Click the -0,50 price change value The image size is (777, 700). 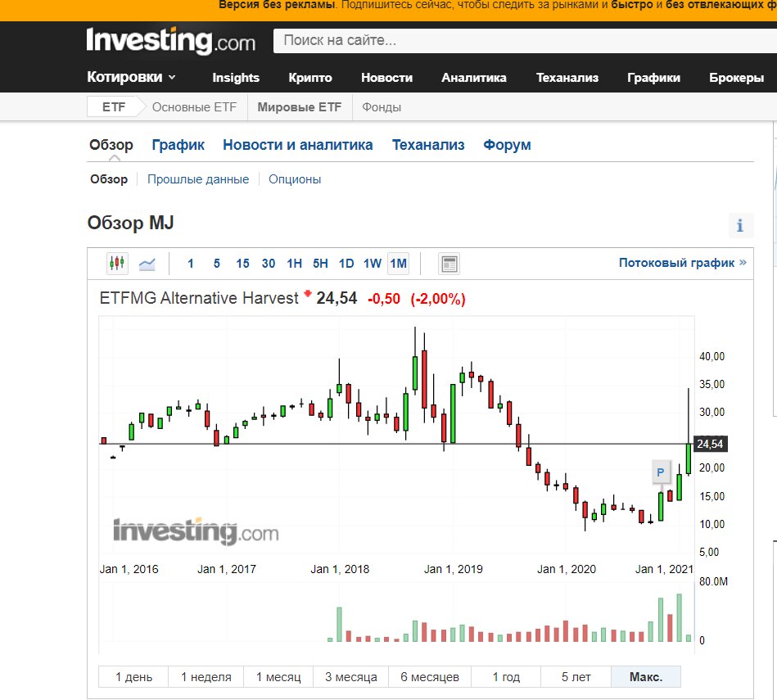[383, 299]
